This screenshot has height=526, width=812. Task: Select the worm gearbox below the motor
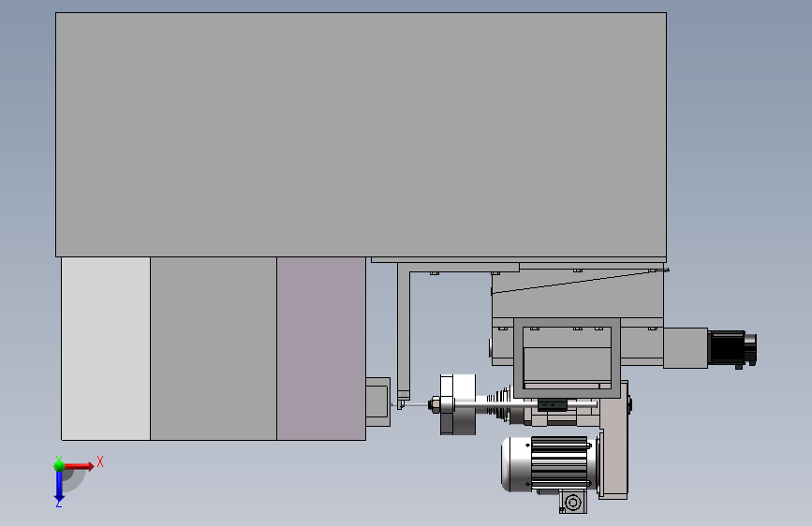(573, 503)
